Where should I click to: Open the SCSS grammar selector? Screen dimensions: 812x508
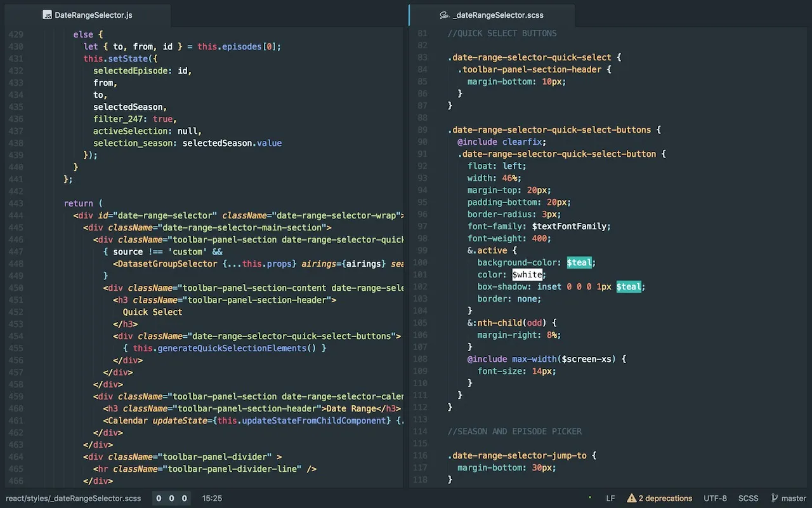click(x=749, y=498)
